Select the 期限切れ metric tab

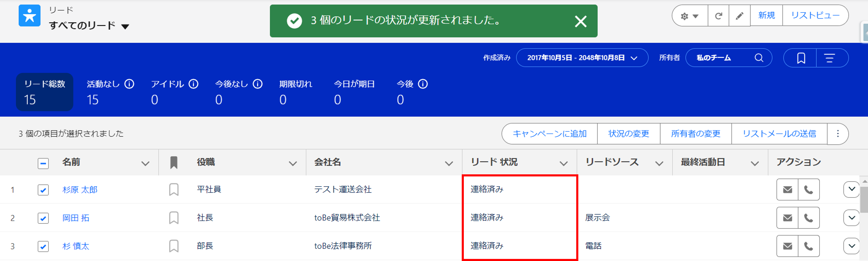(x=295, y=92)
